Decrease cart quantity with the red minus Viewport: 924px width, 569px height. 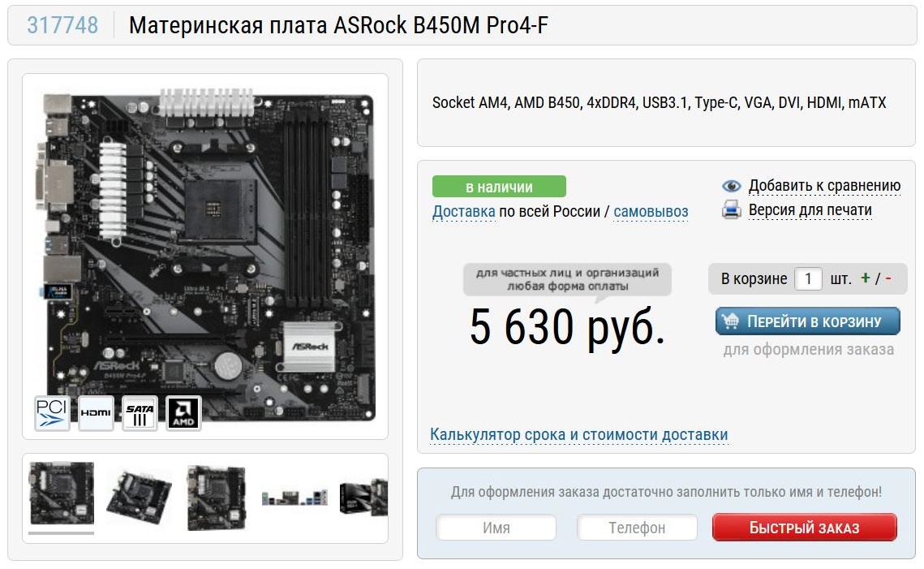[x=888, y=278]
